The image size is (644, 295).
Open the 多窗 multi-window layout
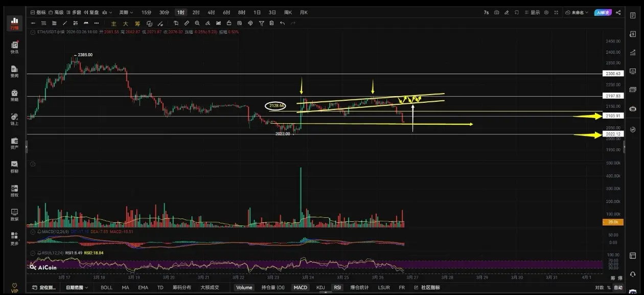[74, 12]
